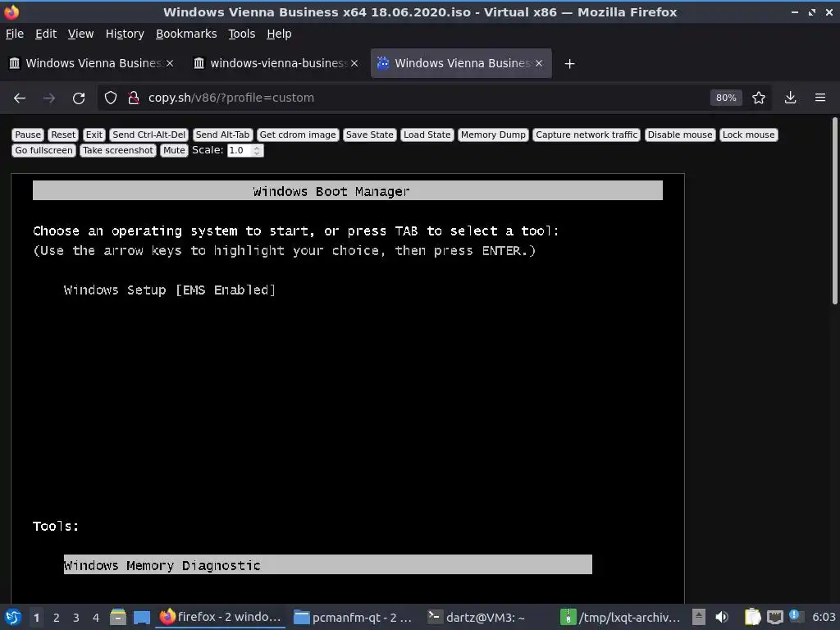The height and width of the screenshot is (630, 840).
Task: Click the 80% zoom level indicator
Action: pyautogui.click(x=726, y=98)
